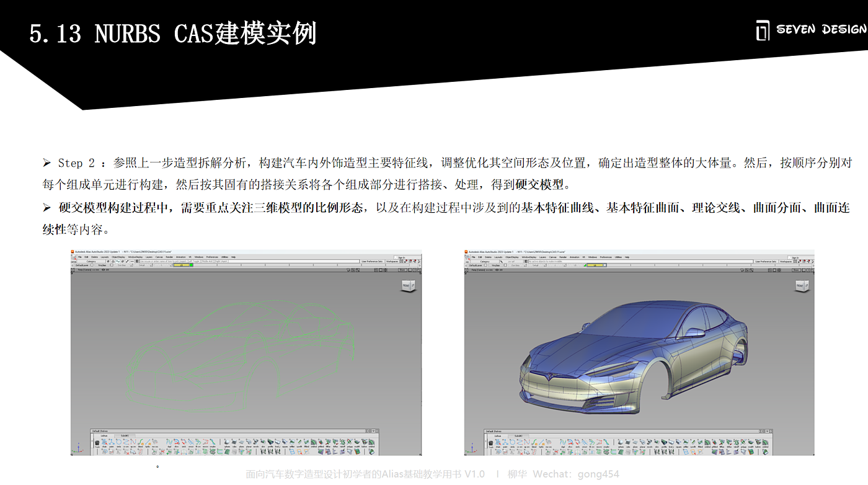Open Layouts menu in left Alias window

[x=105, y=257]
